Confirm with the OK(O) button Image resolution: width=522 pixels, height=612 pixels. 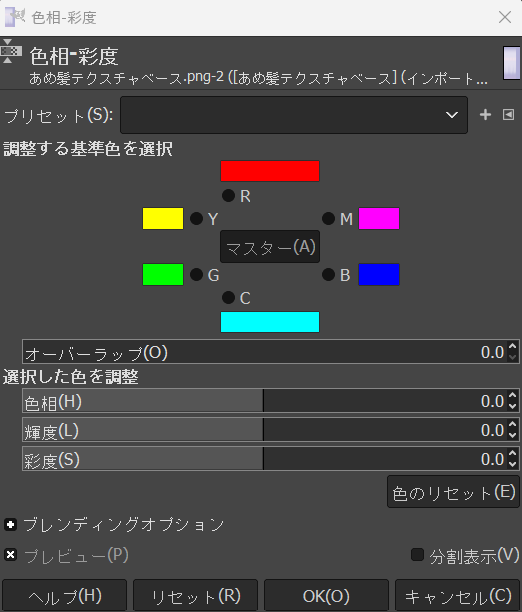tap(326, 596)
